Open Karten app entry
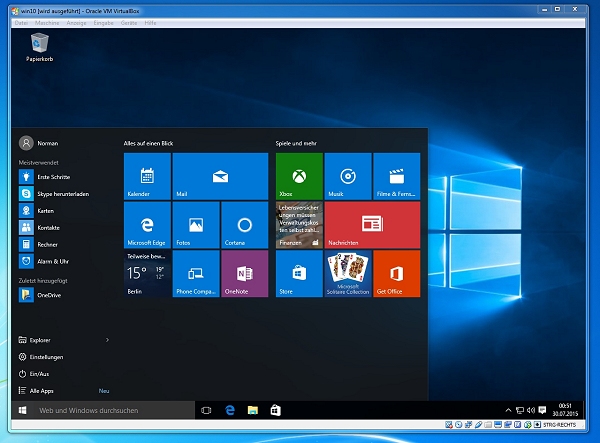Screen dimensions: 600x443 click(63, 210)
